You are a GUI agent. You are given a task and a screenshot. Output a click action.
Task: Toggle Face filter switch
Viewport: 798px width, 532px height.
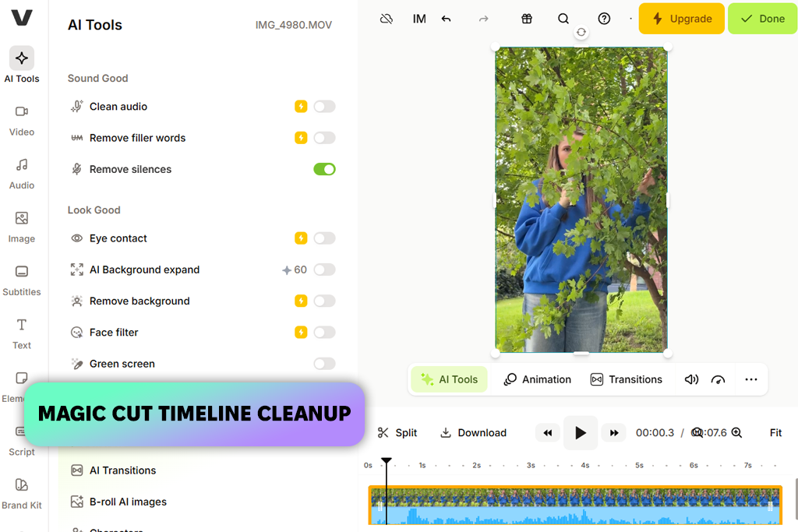324,333
